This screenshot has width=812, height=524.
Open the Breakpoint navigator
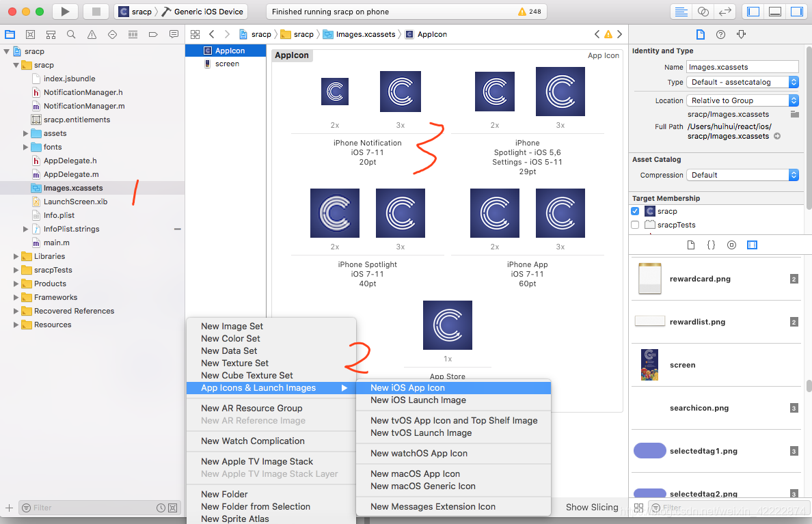pos(153,35)
